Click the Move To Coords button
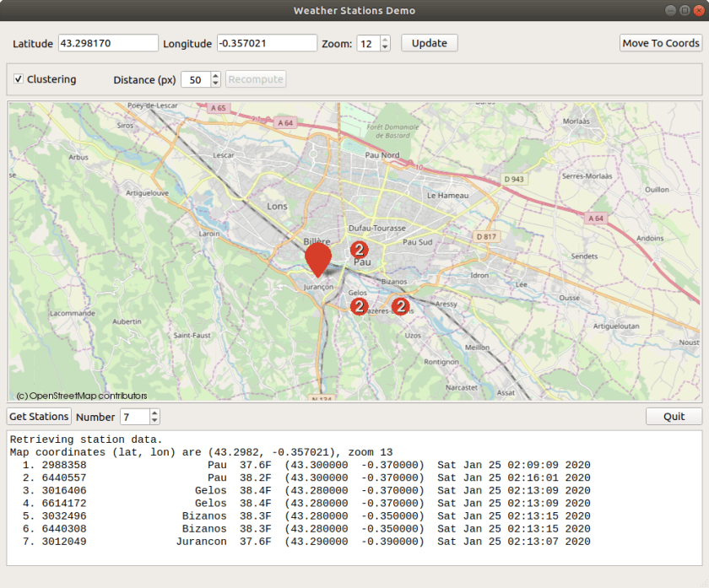Screen dimensions: 709x588 pos(661,43)
